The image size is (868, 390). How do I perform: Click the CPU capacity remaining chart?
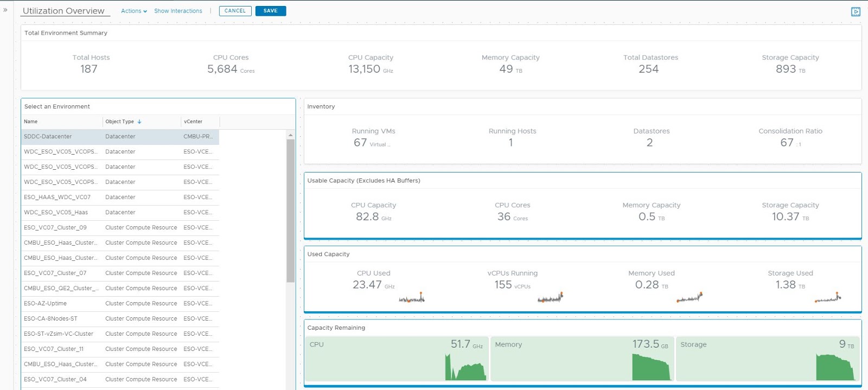[465, 367]
